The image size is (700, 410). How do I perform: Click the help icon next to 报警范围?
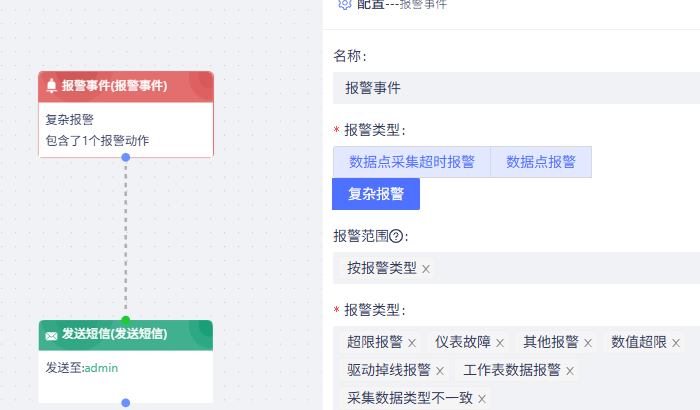pos(396,235)
